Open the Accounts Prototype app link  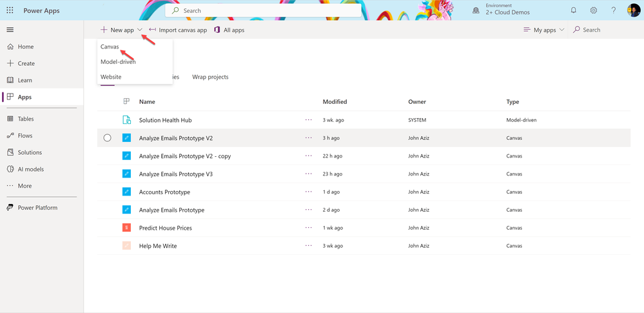tap(164, 192)
